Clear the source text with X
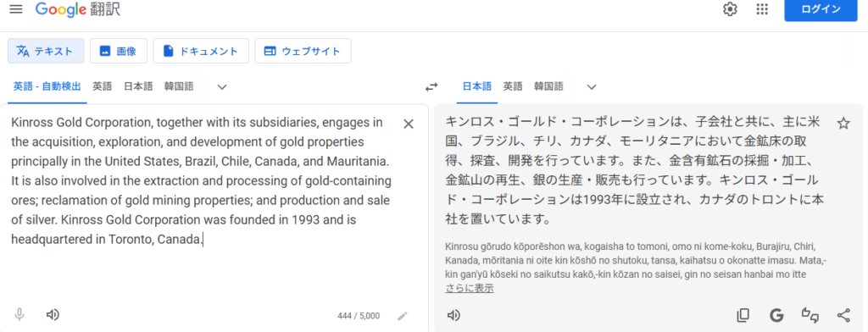Image resolution: width=868 pixels, height=332 pixels. (x=409, y=124)
